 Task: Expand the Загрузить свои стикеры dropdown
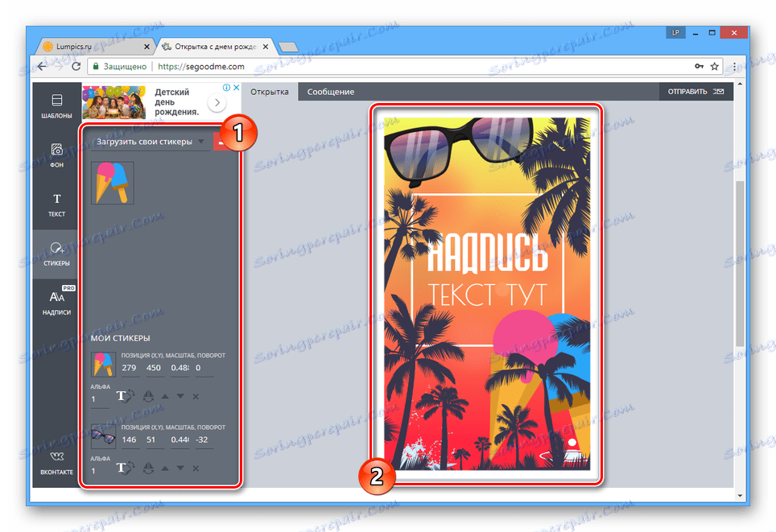pos(151,142)
